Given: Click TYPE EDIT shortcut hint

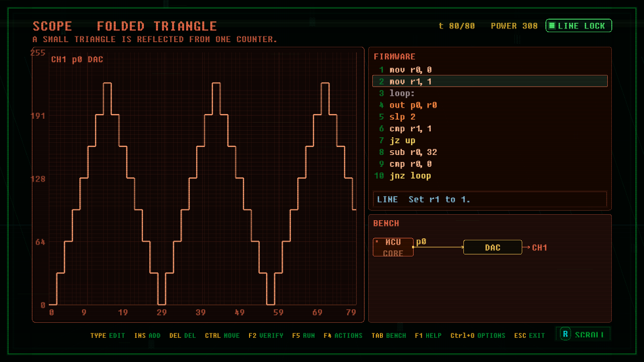Looking at the screenshot, I should tap(108, 335).
